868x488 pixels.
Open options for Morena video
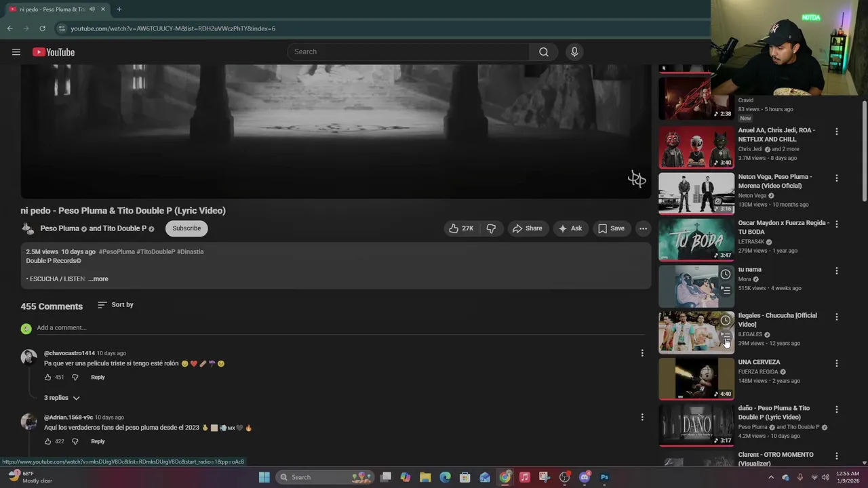pyautogui.click(x=836, y=178)
